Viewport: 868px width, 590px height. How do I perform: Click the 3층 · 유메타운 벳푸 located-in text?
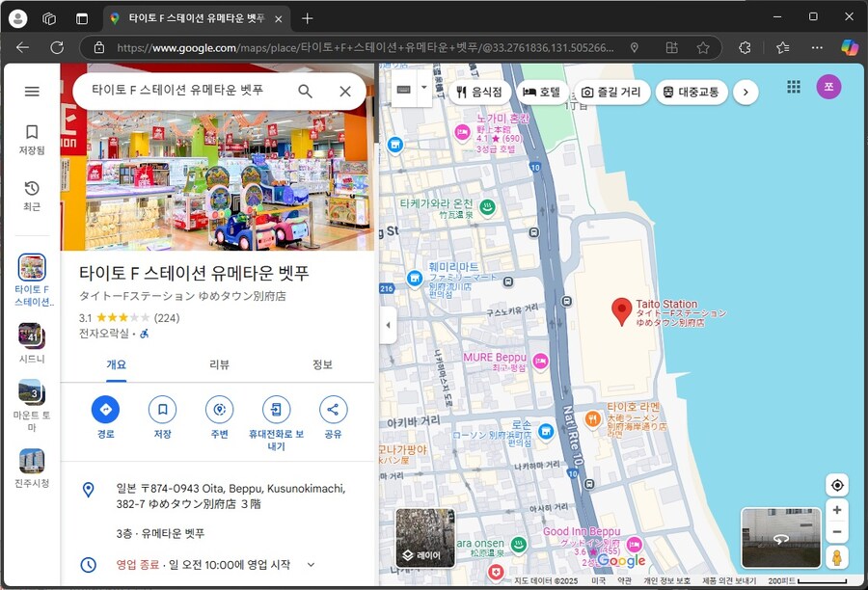[x=160, y=533]
